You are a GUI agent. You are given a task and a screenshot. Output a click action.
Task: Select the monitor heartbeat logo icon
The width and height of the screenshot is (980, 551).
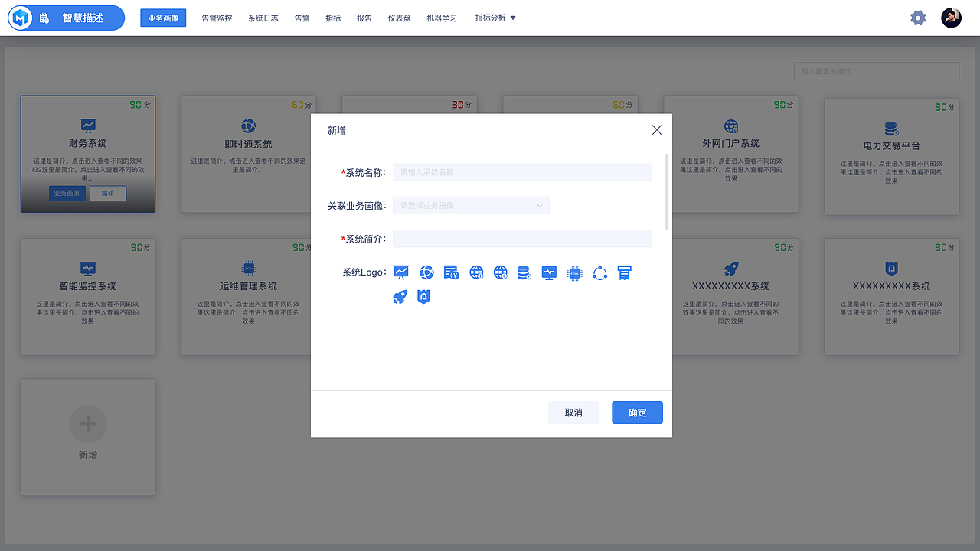(x=549, y=272)
